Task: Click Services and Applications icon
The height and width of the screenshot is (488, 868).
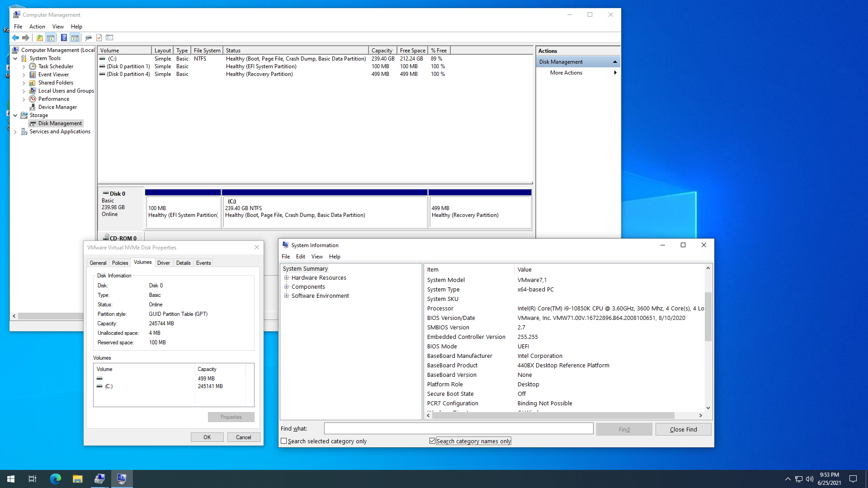Action: [24, 131]
